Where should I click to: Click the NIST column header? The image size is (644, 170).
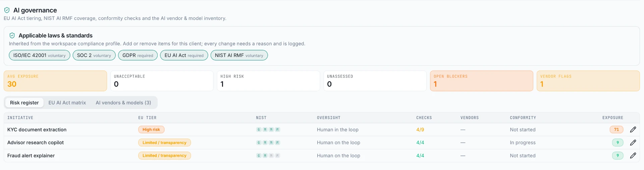261,118
